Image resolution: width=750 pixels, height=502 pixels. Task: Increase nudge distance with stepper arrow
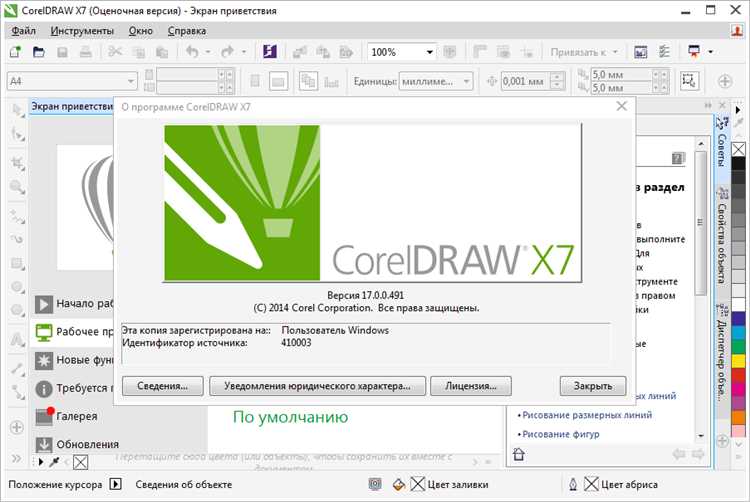(x=557, y=77)
